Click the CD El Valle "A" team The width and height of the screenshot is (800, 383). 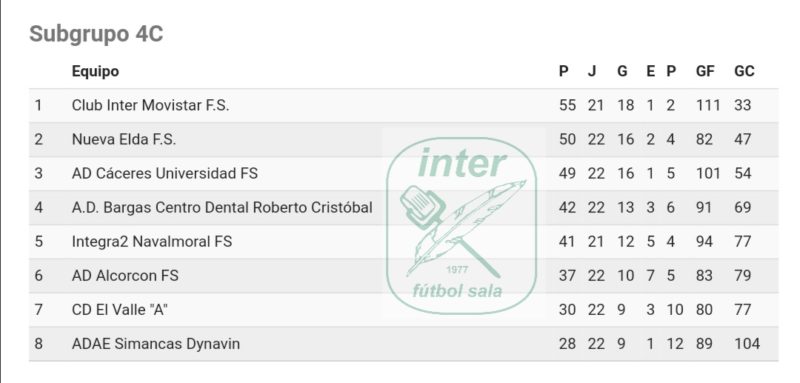(120, 310)
